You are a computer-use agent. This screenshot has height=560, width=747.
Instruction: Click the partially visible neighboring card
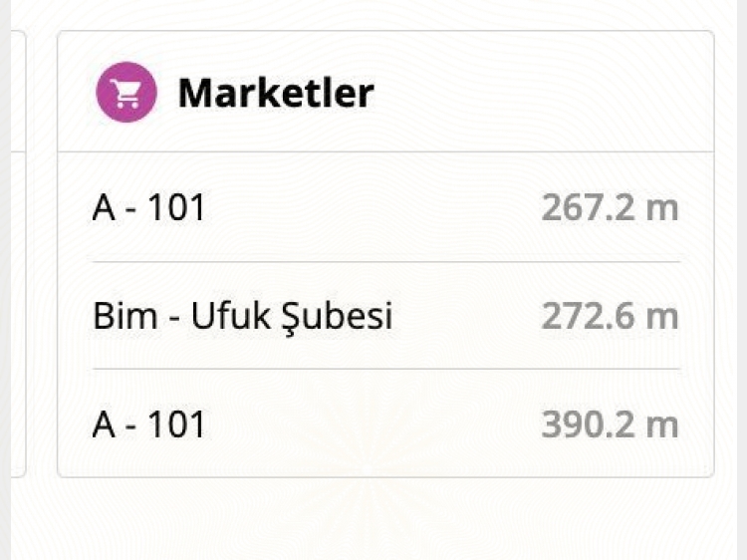point(18,253)
